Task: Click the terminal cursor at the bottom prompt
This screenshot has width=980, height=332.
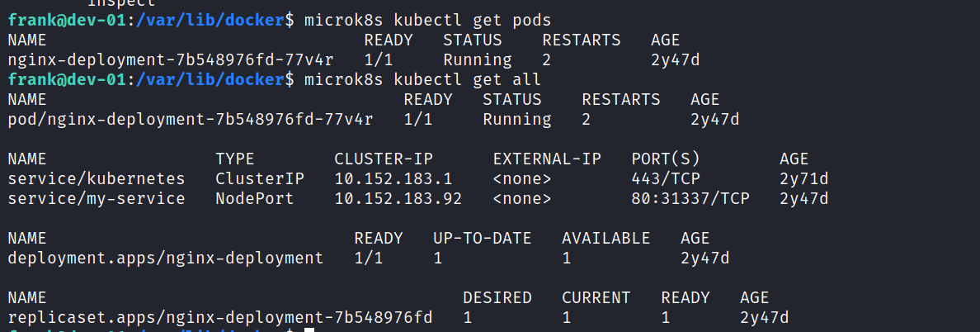Action: [x=309, y=330]
